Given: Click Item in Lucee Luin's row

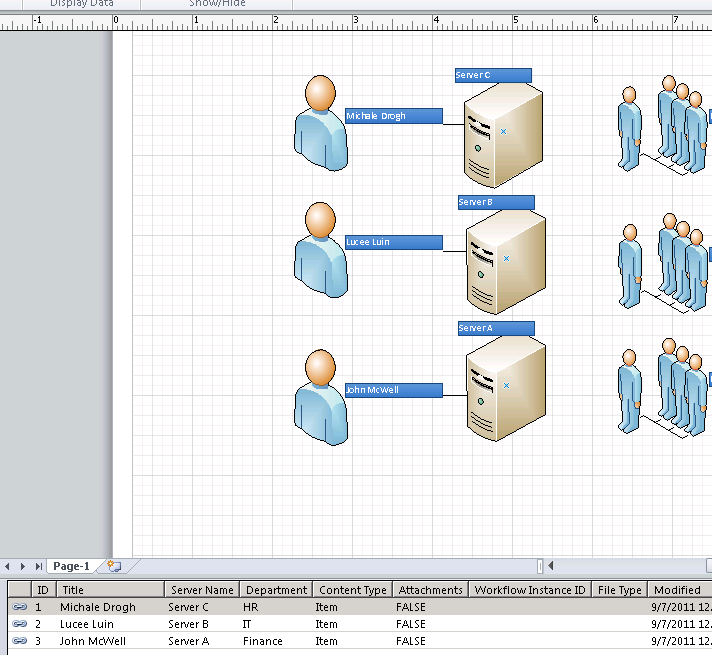Looking at the screenshot, I should (x=326, y=624).
